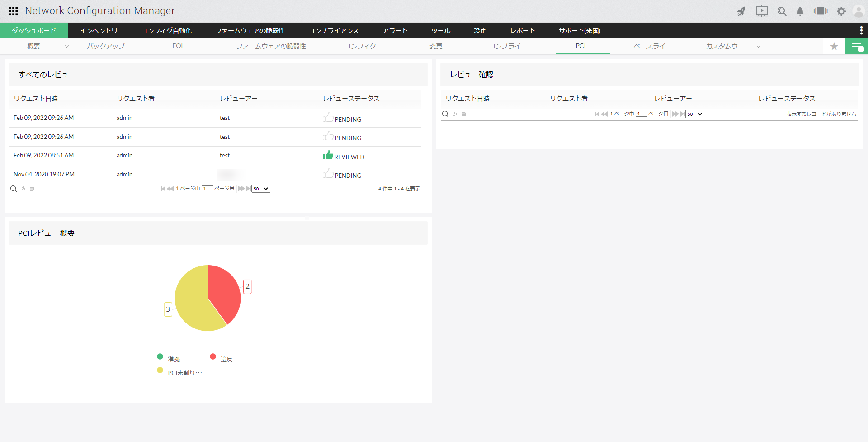Go to next page in レビュー確認 pager
868x442 pixels.
(675, 114)
